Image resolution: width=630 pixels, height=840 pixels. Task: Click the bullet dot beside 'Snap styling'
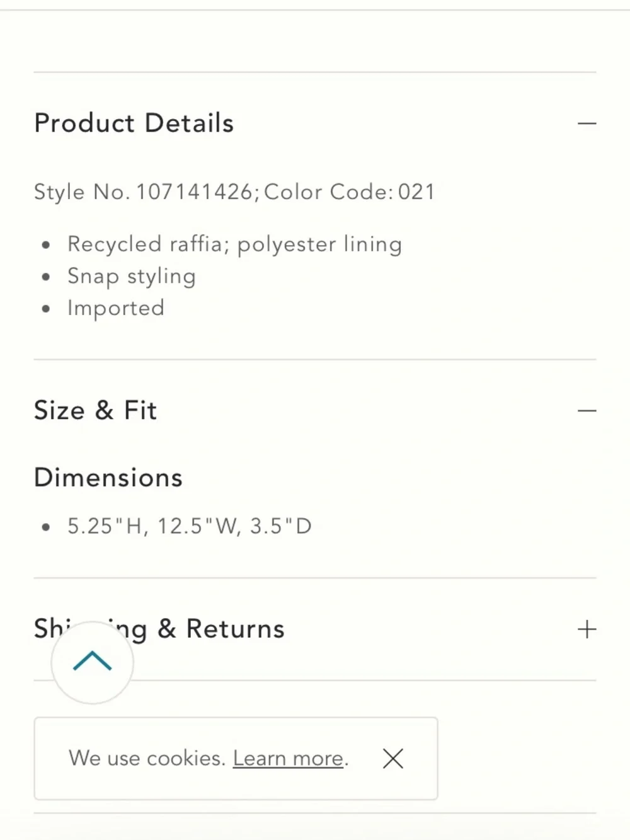tap(45, 277)
